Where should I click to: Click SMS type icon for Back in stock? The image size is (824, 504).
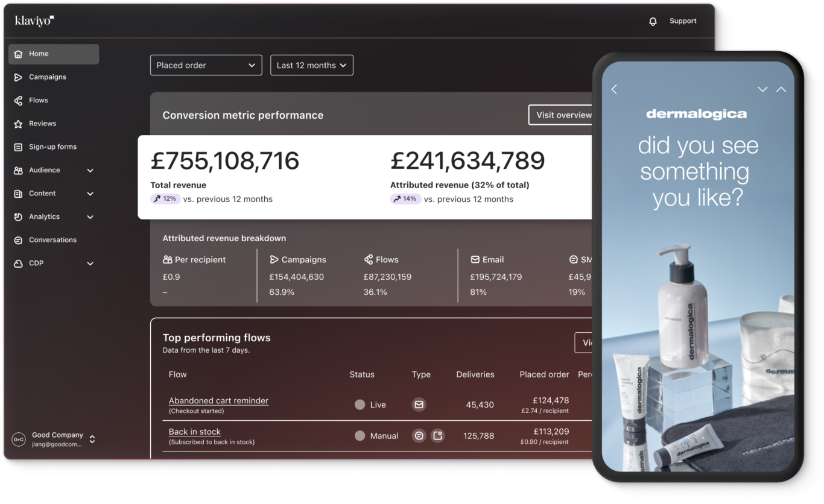[419, 436]
